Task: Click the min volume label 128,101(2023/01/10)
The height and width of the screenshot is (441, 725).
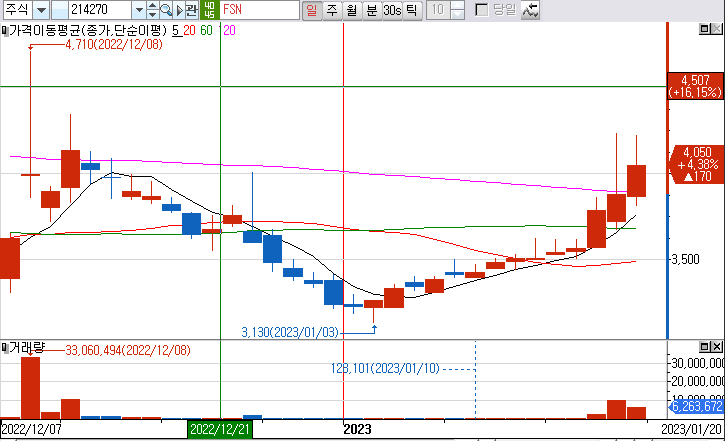Action: pyautogui.click(x=385, y=368)
